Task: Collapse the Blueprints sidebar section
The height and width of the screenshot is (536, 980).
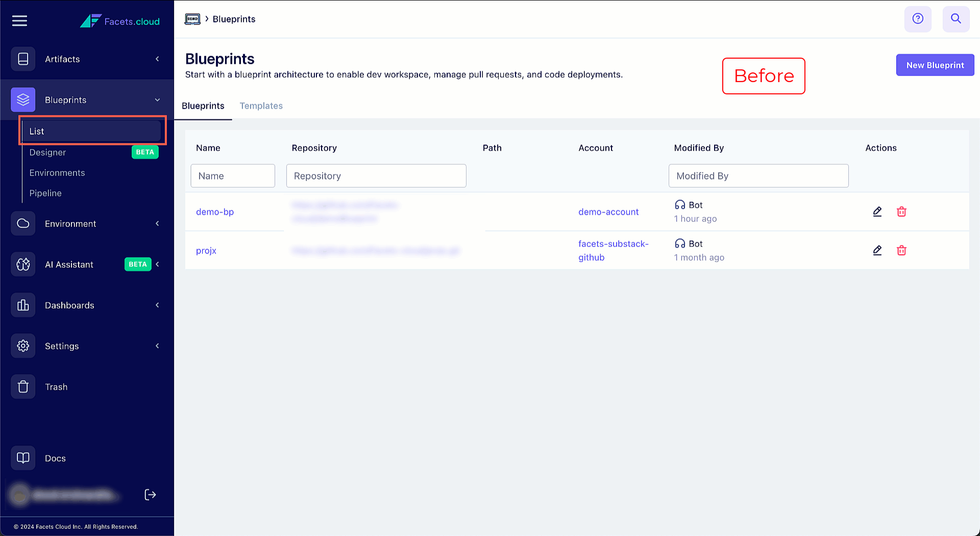Action: pos(157,100)
